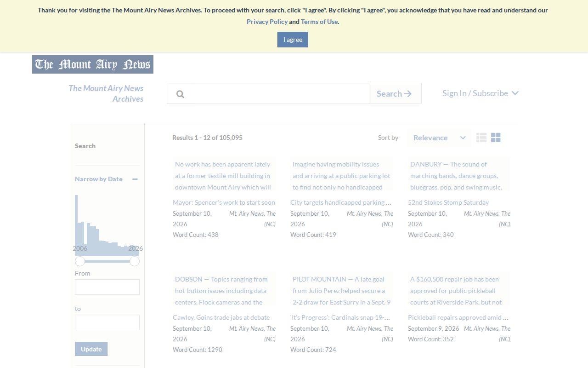This screenshot has height=368, width=588.
Task: Click the Update date filter button
Action: (x=91, y=349)
